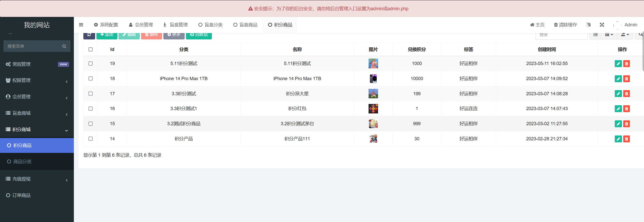Edit row 19 using green pencil icon

coord(618,64)
